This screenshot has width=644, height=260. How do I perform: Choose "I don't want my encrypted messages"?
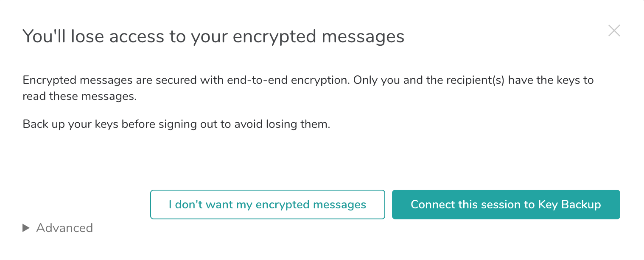pyautogui.click(x=267, y=205)
